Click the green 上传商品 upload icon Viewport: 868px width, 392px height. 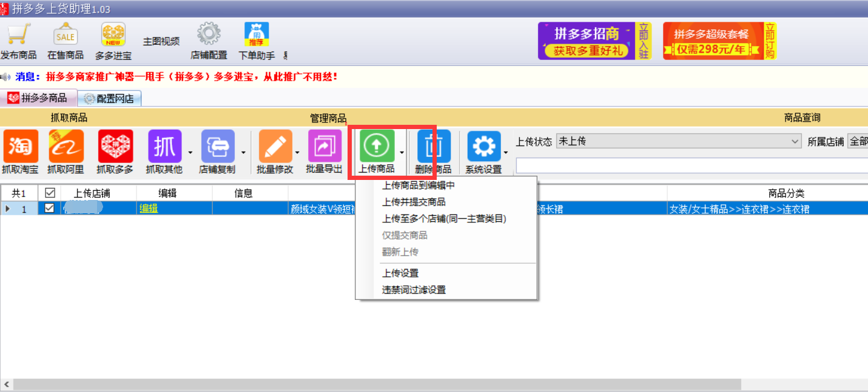377,145
